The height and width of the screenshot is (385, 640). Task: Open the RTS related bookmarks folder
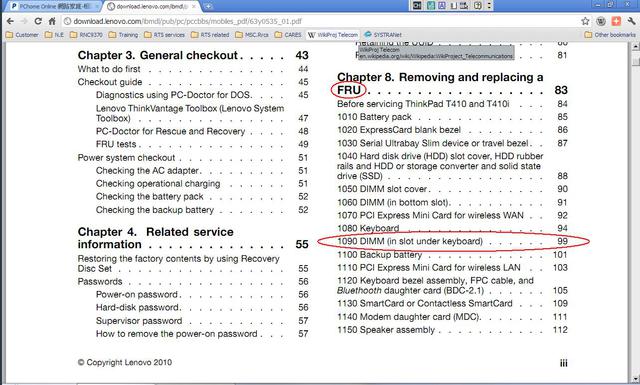(210, 35)
